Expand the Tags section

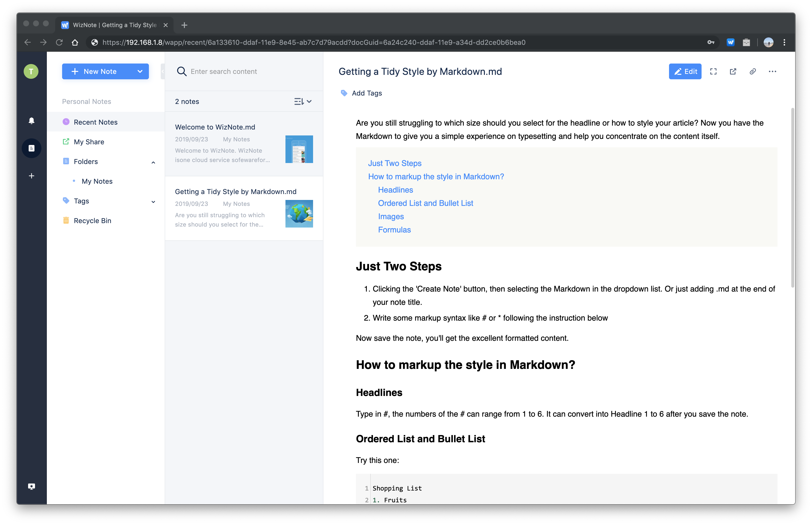(x=153, y=201)
